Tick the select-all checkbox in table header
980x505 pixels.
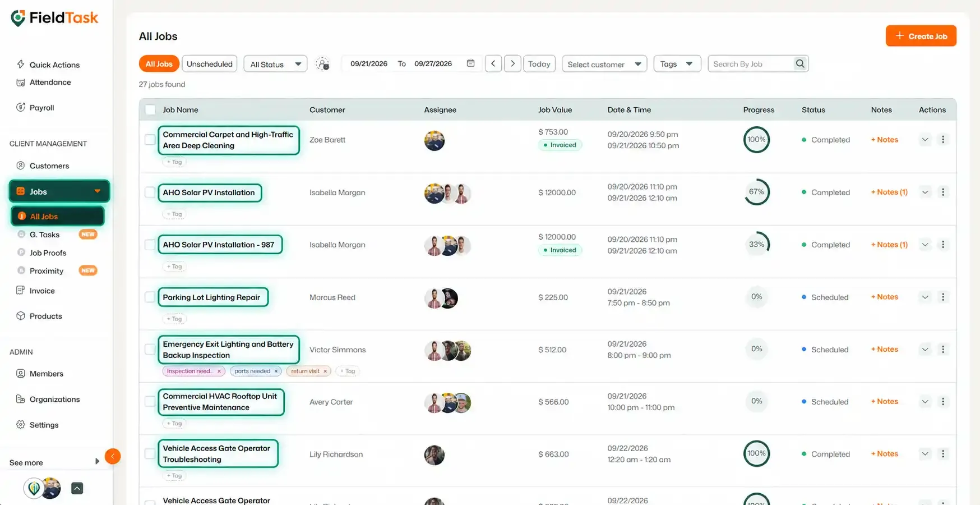point(150,110)
